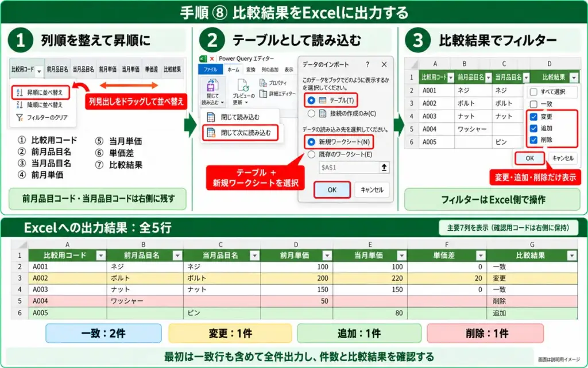Click the range picker arrow beside $A$1
This screenshot has height=368, width=588.
384,168
